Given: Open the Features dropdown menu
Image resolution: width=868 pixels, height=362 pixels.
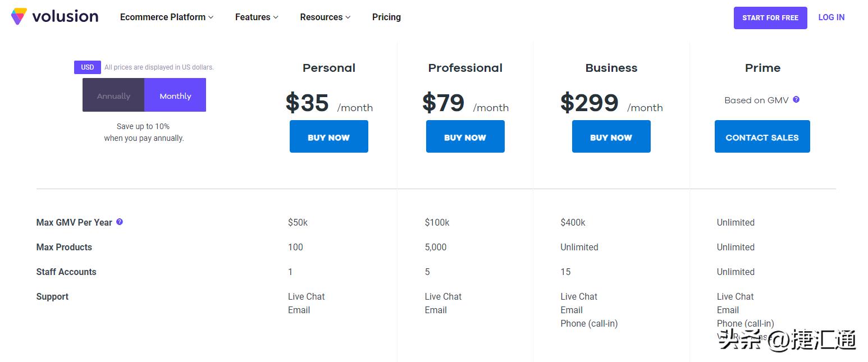Looking at the screenshot, I should pos(257,17).
